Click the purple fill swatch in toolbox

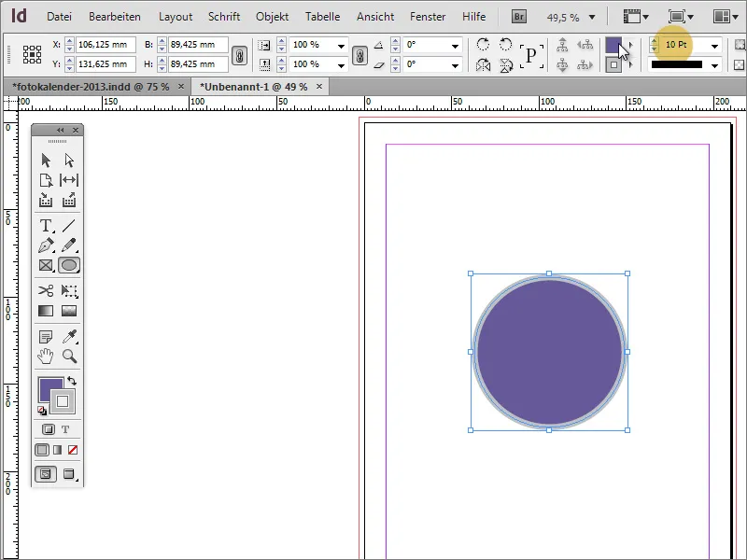click(49, 387)
